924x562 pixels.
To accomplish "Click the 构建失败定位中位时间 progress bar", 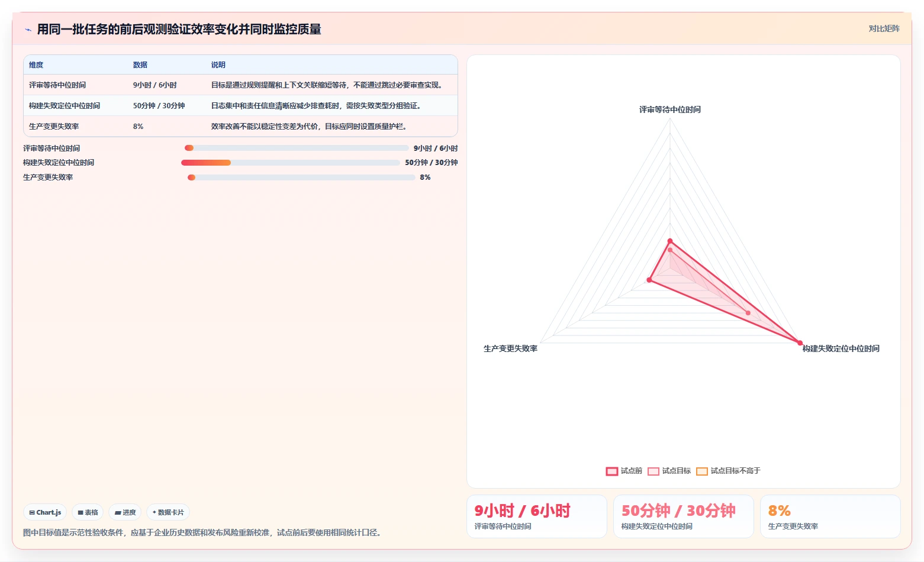I will 291,163.
